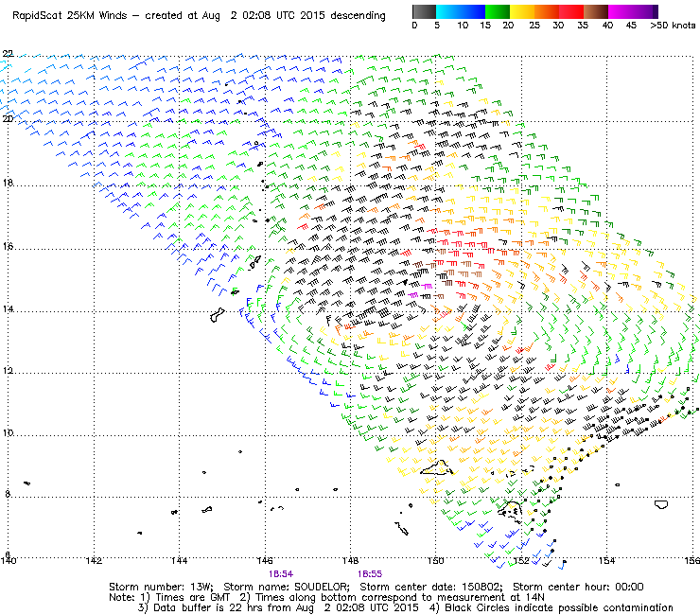Image resolution: width=700 pixels, height=615 pixels.
Task: Click latitude axis label '16'
Action: click(x=8, y=247)
